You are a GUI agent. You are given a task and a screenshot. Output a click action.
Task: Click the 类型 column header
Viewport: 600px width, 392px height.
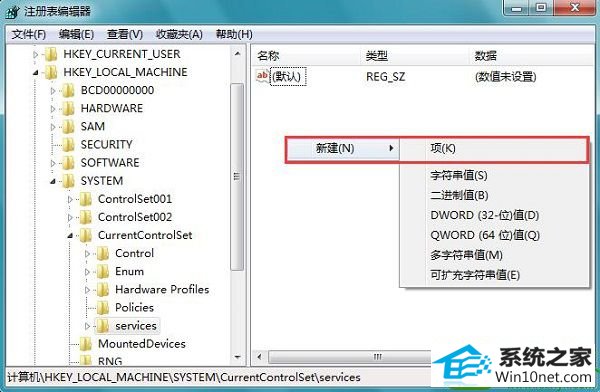415,56
